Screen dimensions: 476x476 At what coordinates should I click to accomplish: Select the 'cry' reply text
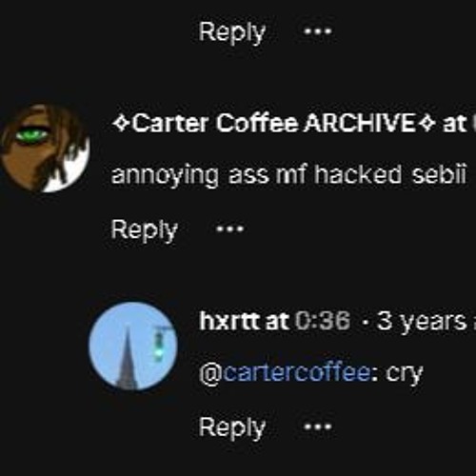pyautogui.click(x=405, y=374)
